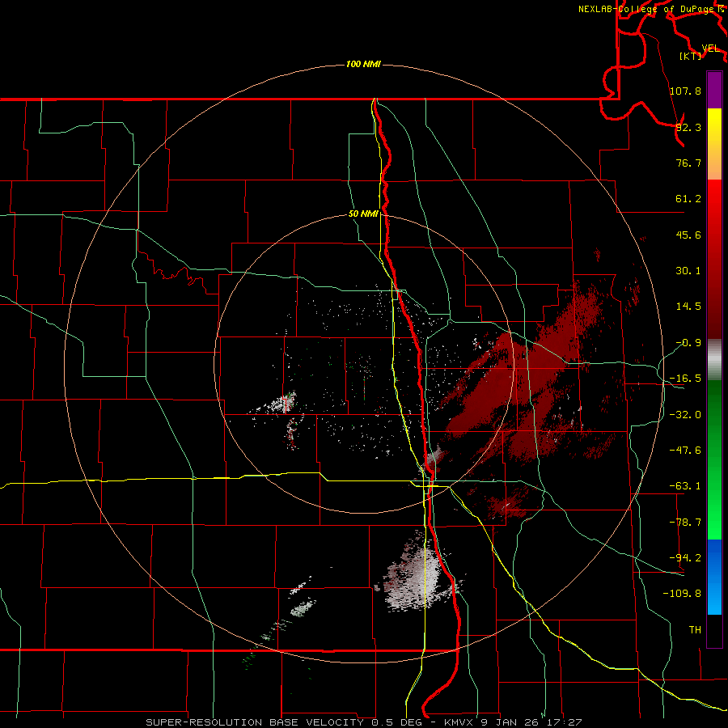Click the -0.9 velocity scale value
This screenshot has height=728, width=728.
tap(688, 343)
